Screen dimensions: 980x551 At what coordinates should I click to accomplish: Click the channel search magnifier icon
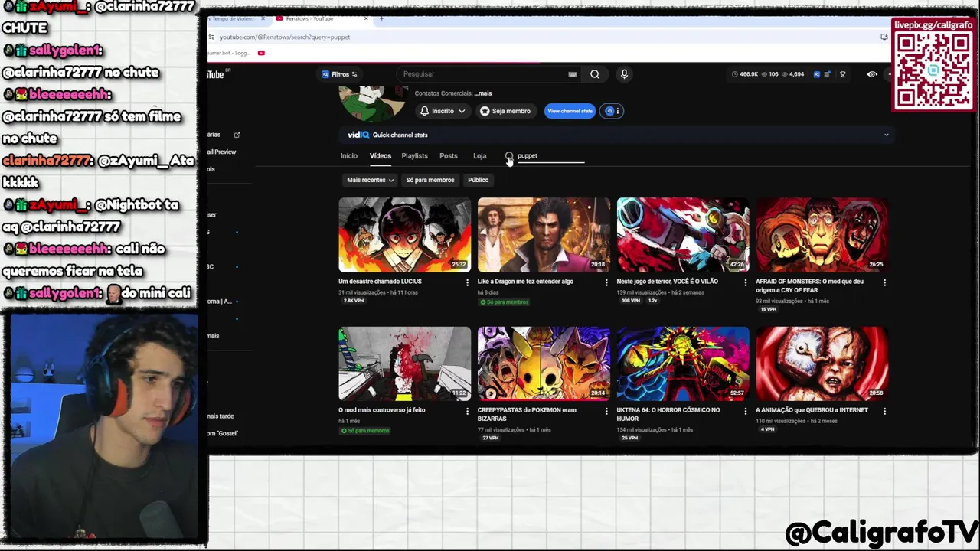(x=509, y=156)
